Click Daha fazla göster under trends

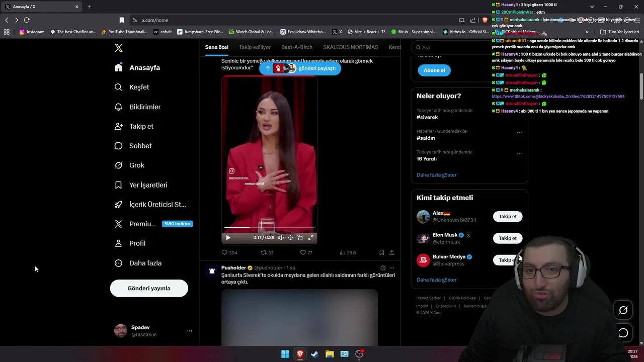[436, 175]
